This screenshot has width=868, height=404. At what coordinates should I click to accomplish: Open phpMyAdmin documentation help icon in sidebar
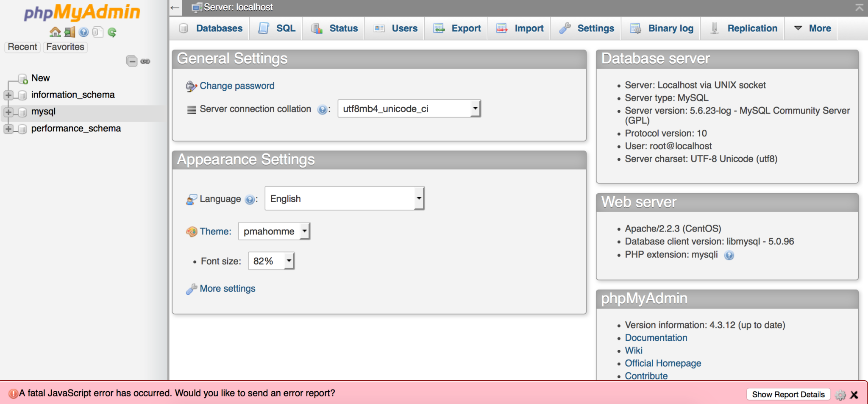pos(84,32)
